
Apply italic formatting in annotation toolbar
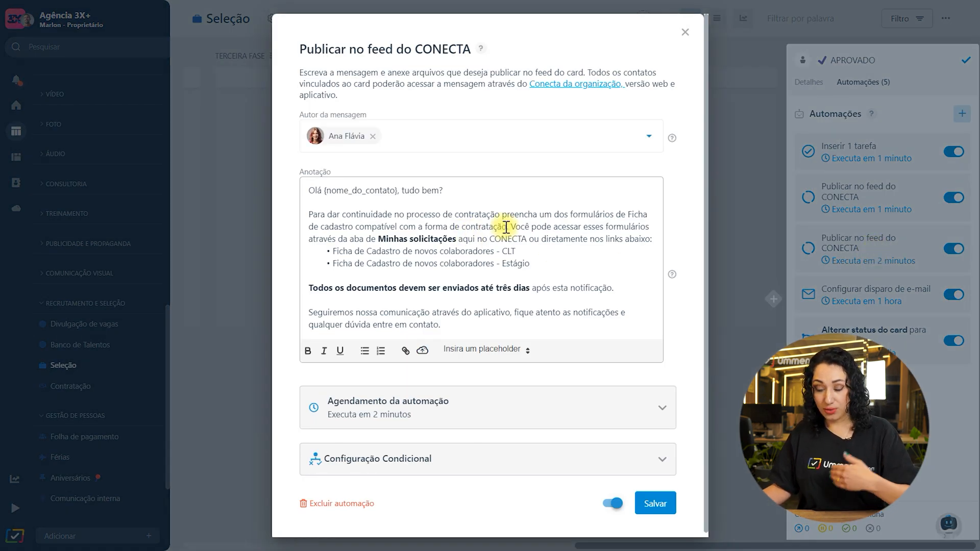pos(324,350)
